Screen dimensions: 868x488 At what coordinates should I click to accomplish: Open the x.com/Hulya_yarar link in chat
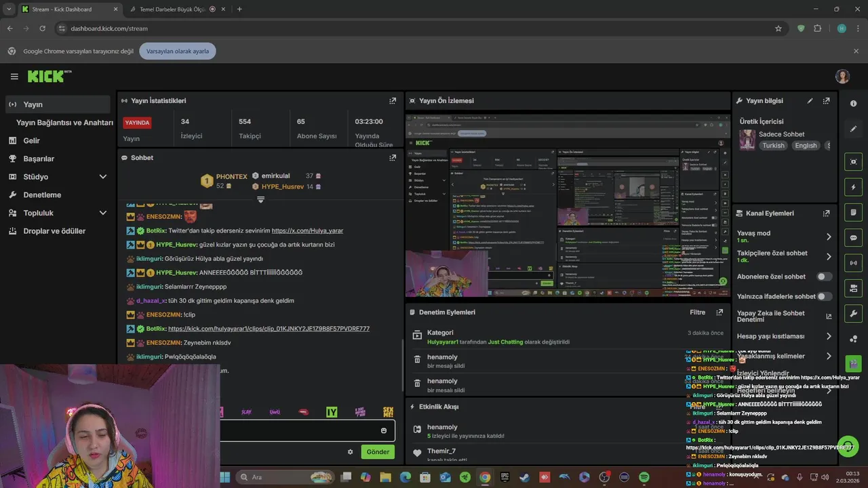click(307, 230)
